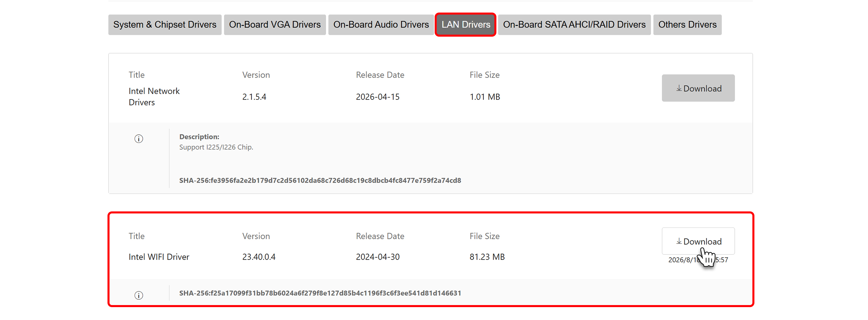Download the Intel WIFI Driver package
Viewport: 868px width, 320px height.
[698, 241]
